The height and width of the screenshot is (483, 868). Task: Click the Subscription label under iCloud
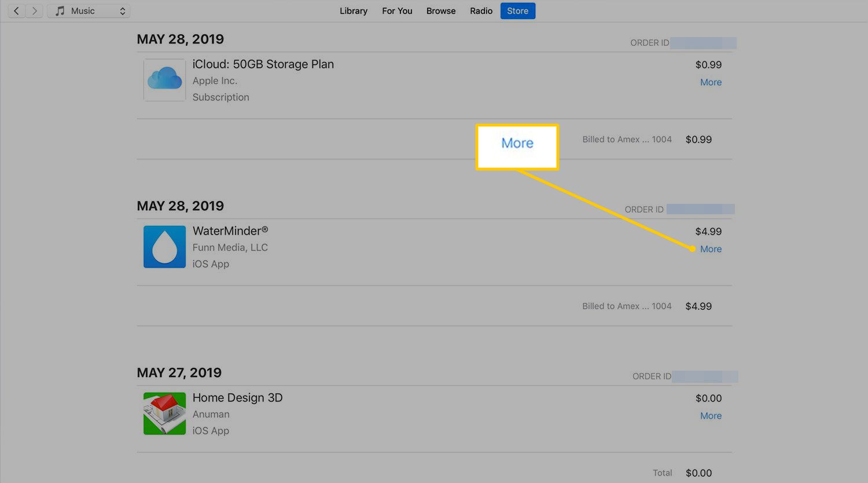coord(220,97)
